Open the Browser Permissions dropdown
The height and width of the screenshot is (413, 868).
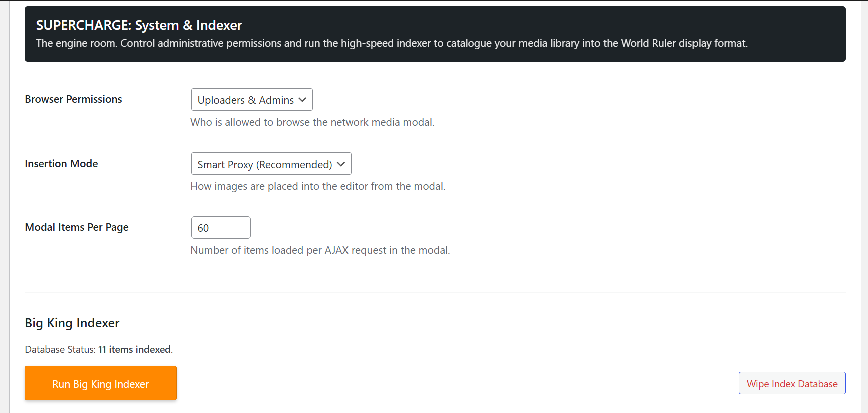click(x=252, y=100)
